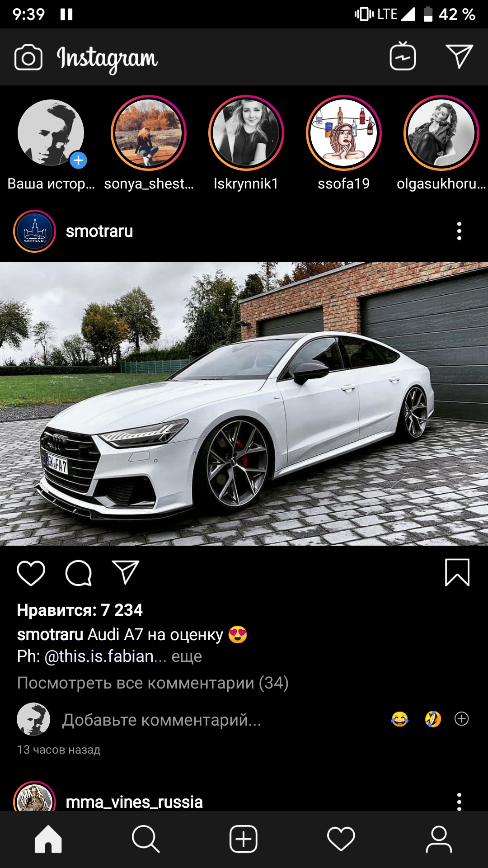Go to Home tab
This screenshot has height=868, width=488.
(x=48, y=839)
